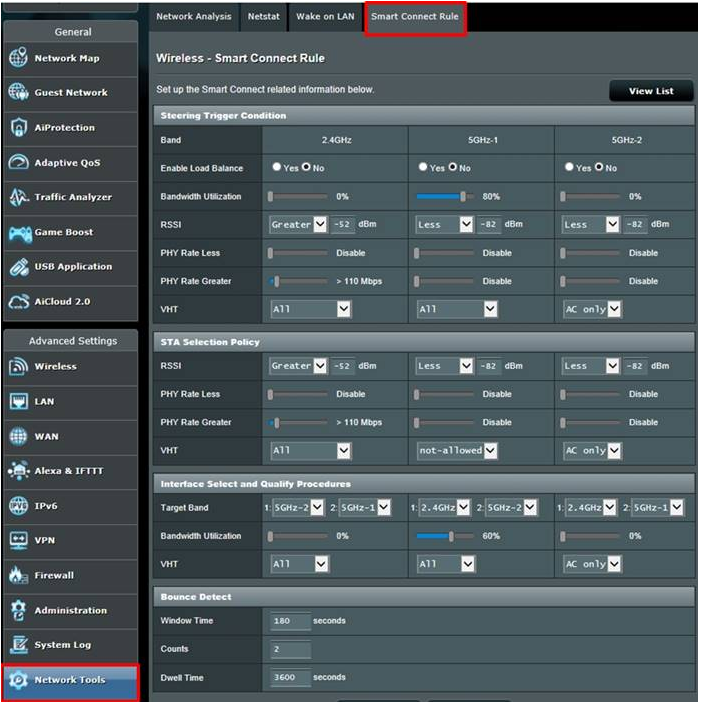This screenshot has height=702, width=705.
Task: Open 2.4GHz first target band 5GHz-2 dropdown
Action: [298, 507]
